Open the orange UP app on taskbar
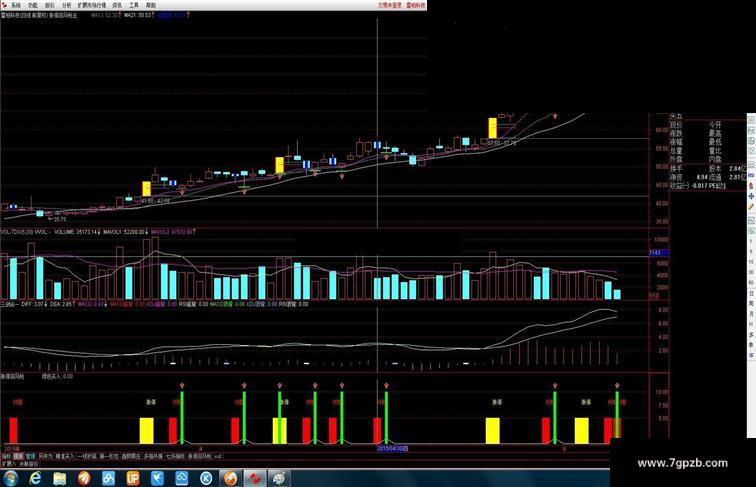 click(x=133, y=478)
